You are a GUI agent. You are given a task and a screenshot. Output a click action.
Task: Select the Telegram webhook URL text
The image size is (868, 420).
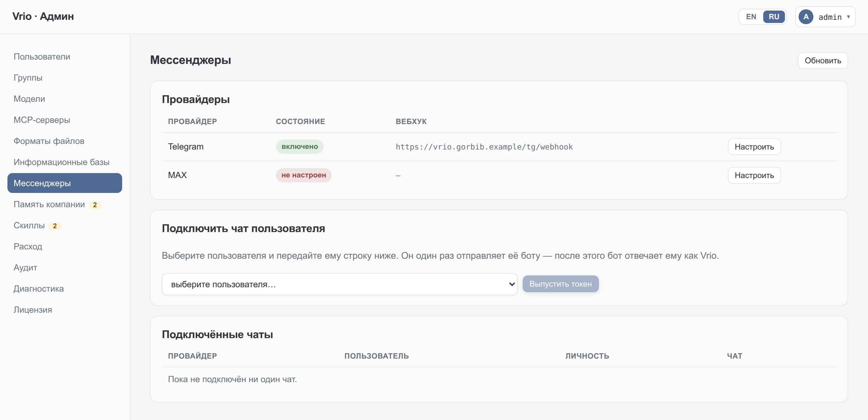point(484,147)
